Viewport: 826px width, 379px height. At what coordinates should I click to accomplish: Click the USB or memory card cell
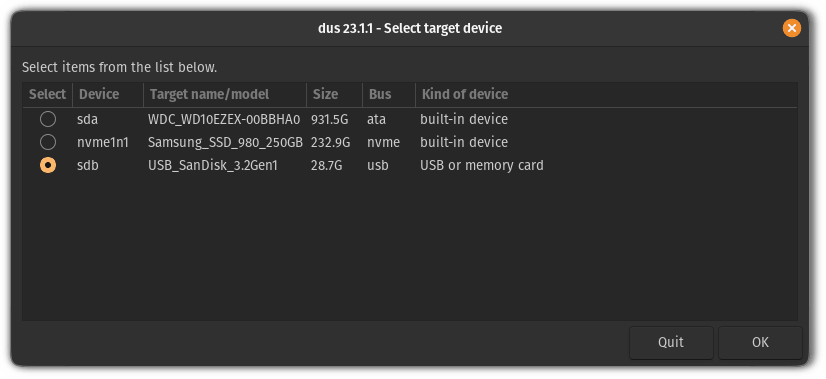click(481, 166)
